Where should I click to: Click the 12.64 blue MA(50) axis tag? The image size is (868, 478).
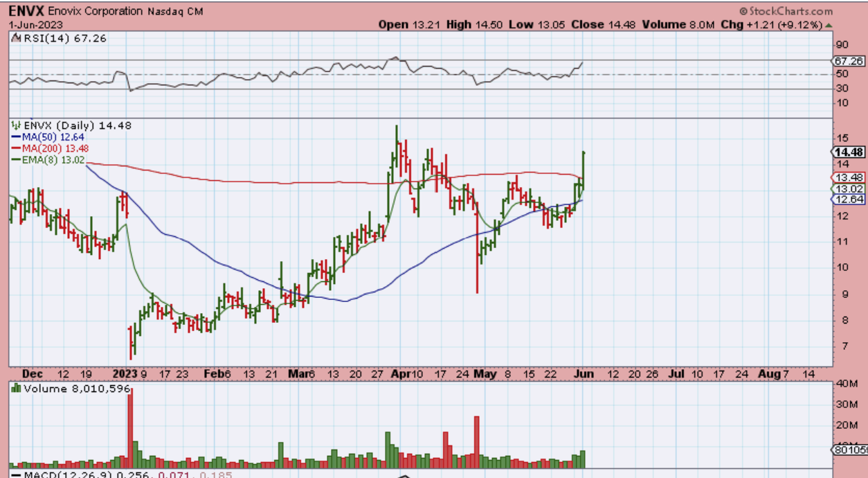click(849, 200)
